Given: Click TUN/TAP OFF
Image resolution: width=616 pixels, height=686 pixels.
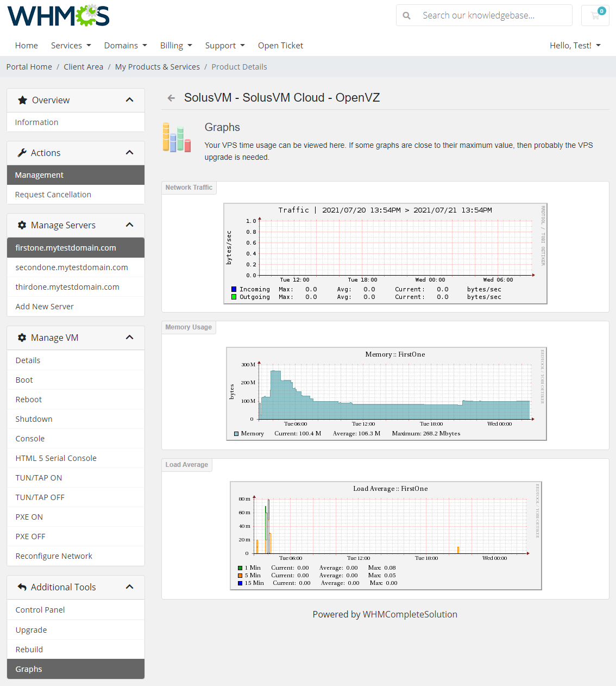Looking at the screenshot, I should (76, 497).
